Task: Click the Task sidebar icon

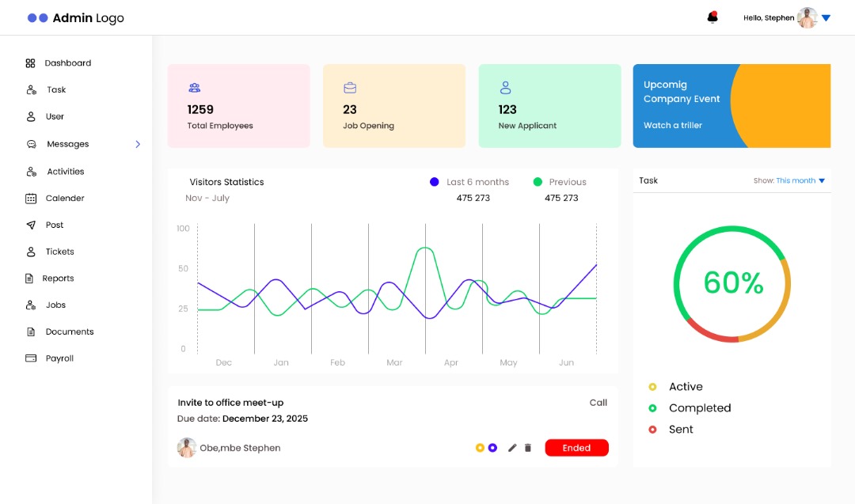Action: [31, 90]
